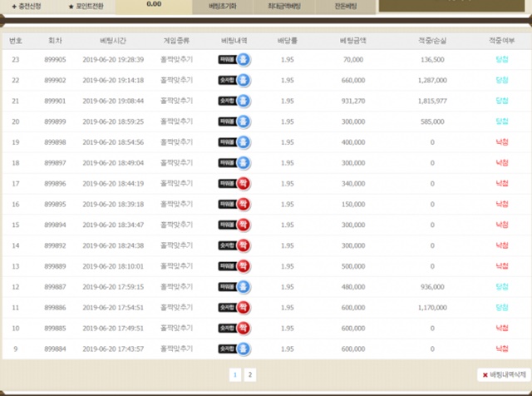
Task: Click the red X icon beside 베팅내역삭제
Action: point(485,375)
